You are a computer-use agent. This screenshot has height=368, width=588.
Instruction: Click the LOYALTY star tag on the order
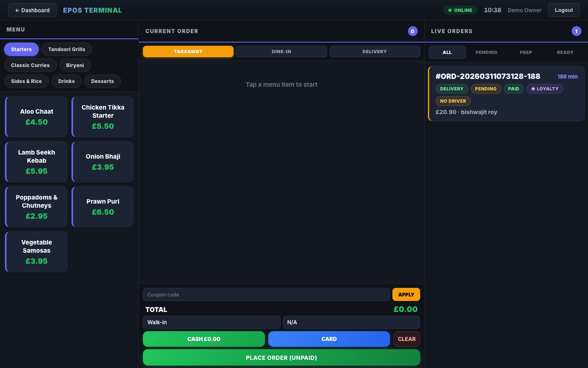[x=545, y=89]
